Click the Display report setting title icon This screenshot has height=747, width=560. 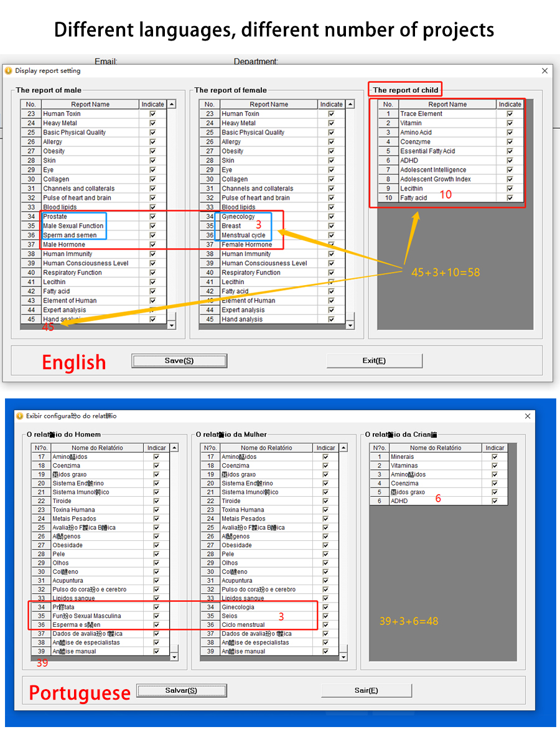point(9,71)
